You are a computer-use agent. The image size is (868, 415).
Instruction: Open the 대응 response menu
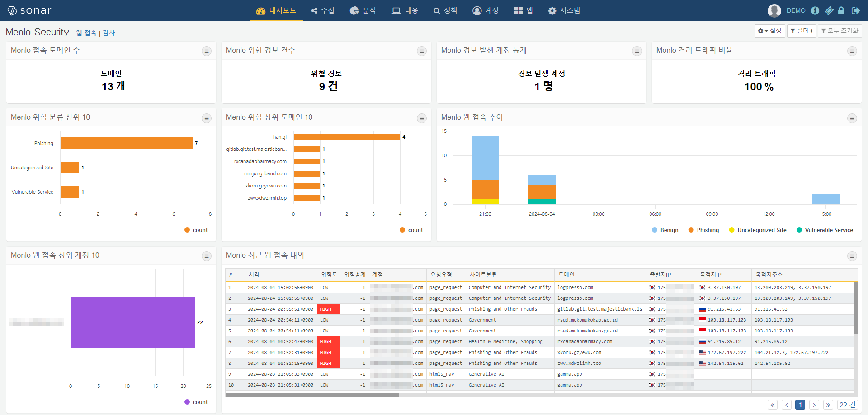[405, 10]
